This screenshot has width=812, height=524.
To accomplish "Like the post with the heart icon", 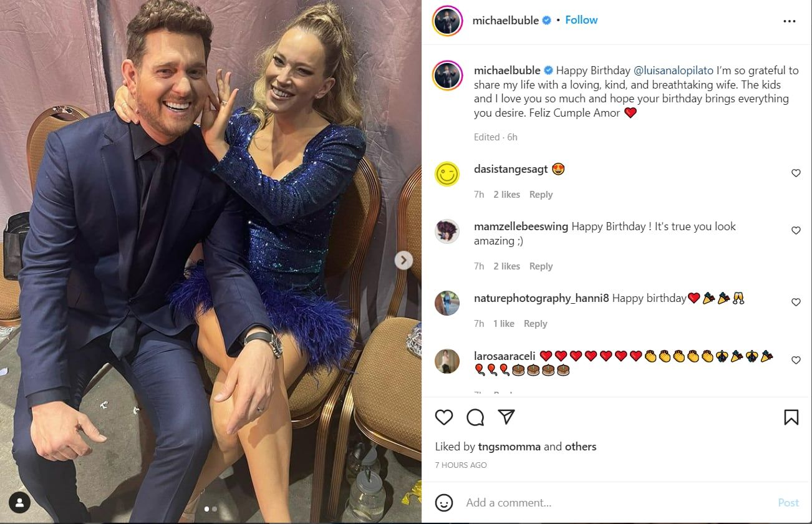I will click(x=444, y=417).
